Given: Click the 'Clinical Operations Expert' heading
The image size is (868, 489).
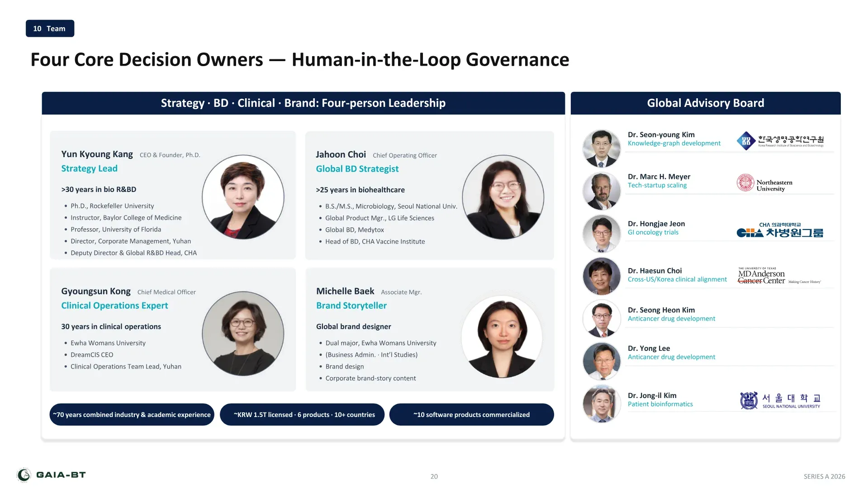Looking at the screenshot, I should 114,306.
